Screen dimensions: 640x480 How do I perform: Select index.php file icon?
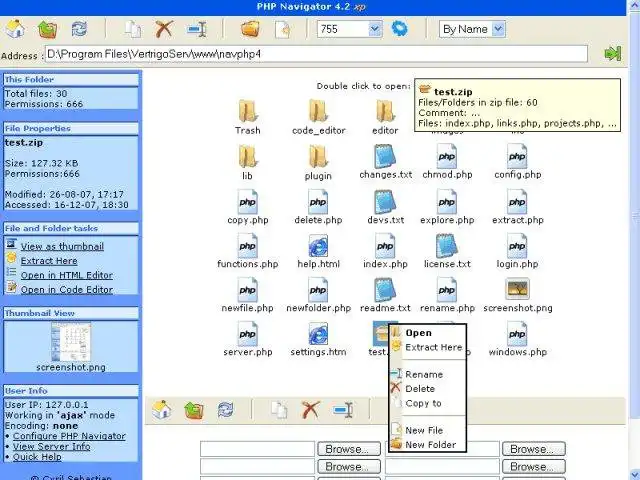pos(385,245)
